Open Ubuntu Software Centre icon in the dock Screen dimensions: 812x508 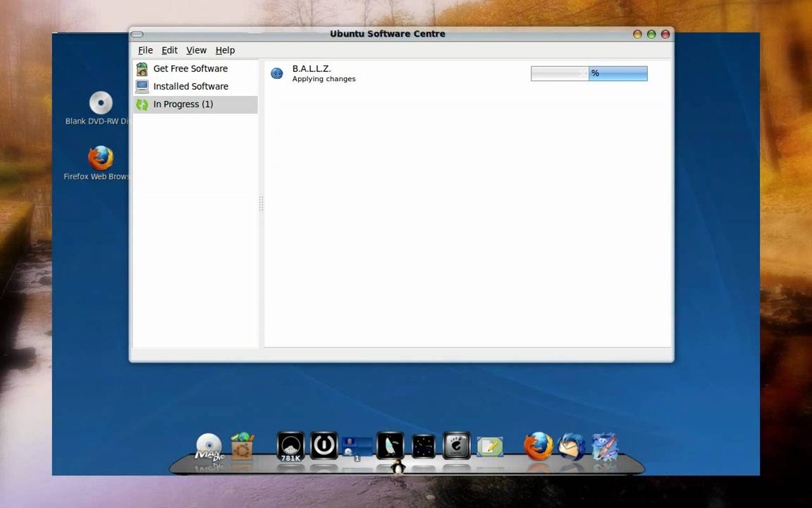tap(242, 447)
